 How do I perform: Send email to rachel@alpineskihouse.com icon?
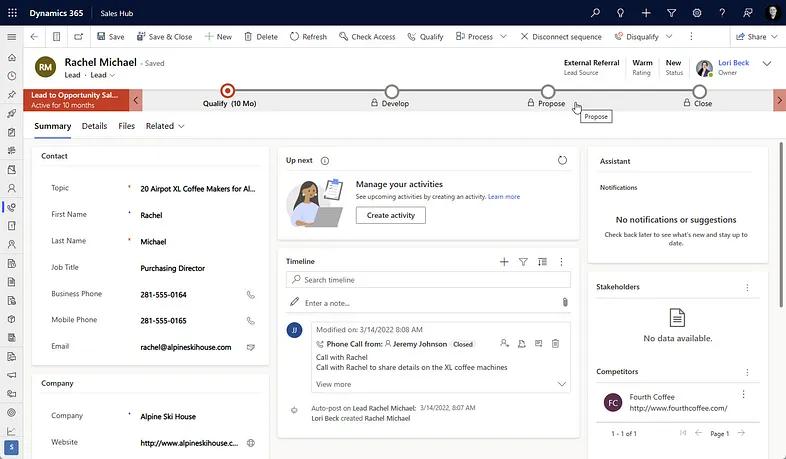point(251,347)
